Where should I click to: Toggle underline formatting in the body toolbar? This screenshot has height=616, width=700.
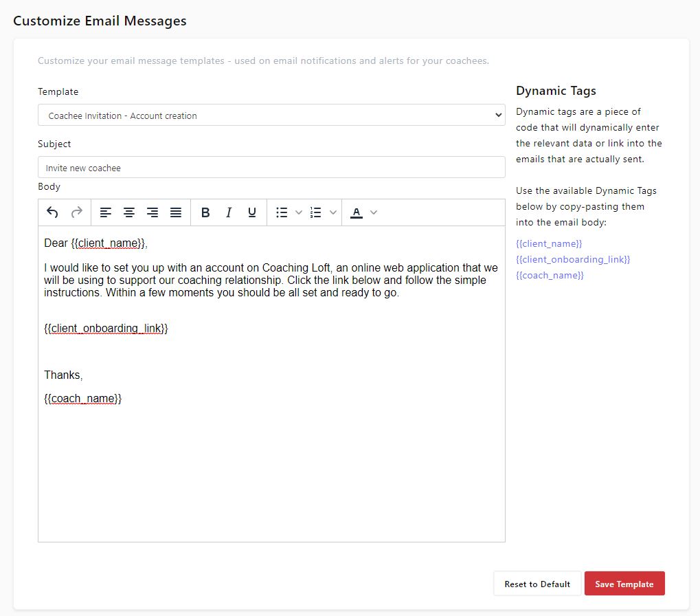point(251,212)
